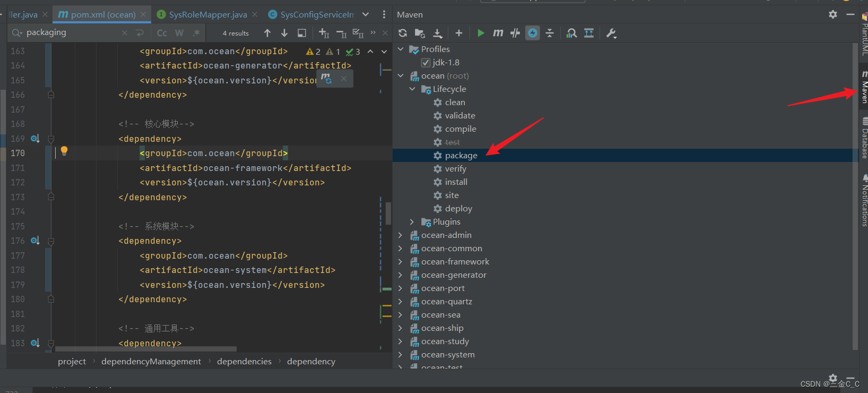The width and height of the screenshot is (868, 393).
Task: Show more search bar options
Action: click(x=373, y=33)
